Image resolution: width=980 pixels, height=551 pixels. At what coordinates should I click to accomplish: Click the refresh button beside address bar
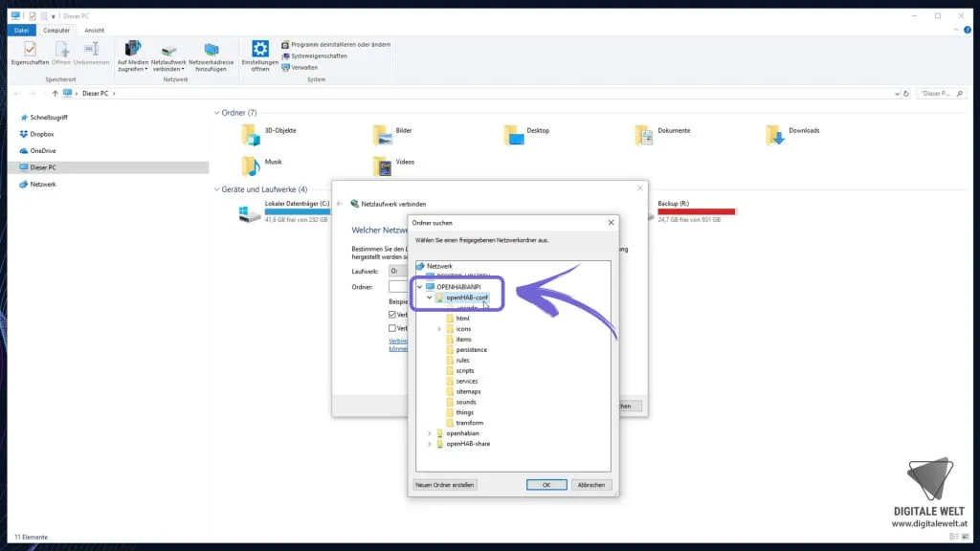point(906,94)
